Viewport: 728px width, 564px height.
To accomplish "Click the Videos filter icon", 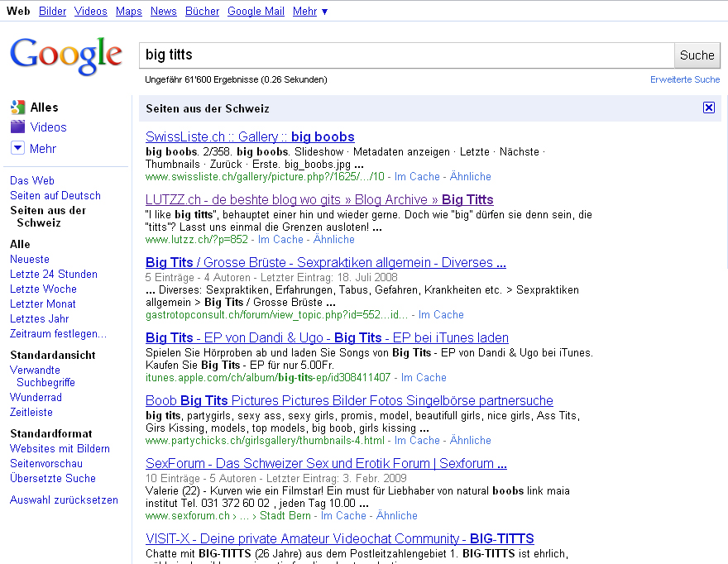I will 18,127.
